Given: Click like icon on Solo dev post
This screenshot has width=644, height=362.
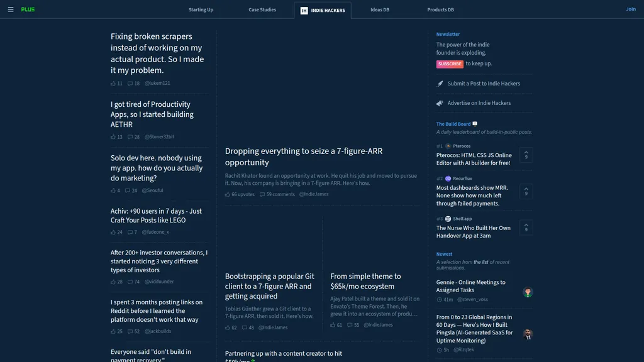Looking at the screenshot, I should 113,190.
